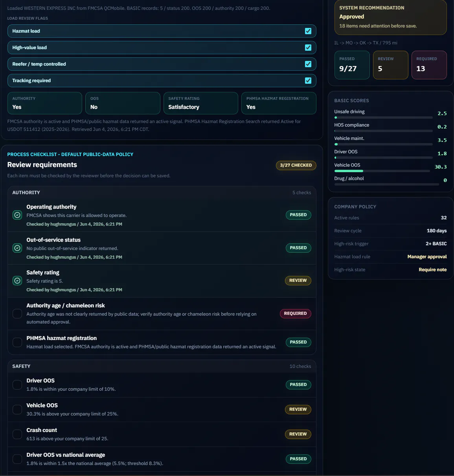Check the Crash count checklist item

click(17, 434)
